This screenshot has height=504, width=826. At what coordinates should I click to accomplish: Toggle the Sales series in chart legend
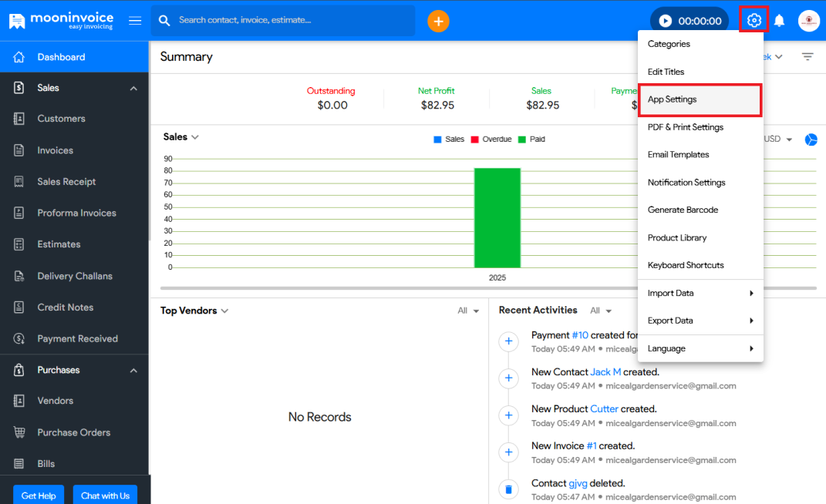(x=449, y=139)
